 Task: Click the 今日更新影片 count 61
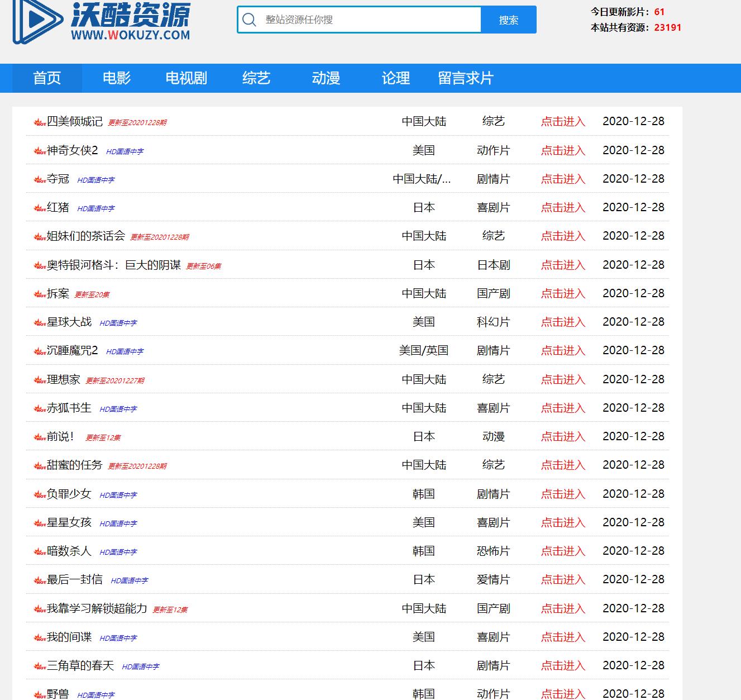pyautogui.click(x=659, y=12)
